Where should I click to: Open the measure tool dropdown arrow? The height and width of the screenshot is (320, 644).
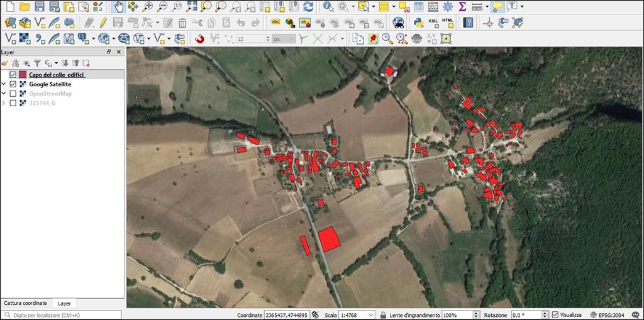point(487,6)
